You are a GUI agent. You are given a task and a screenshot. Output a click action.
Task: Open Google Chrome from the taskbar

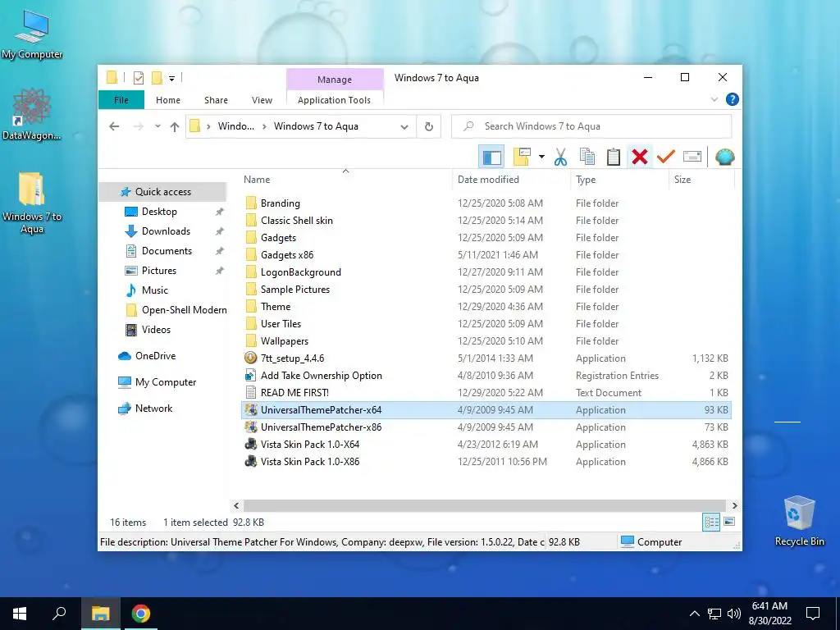[x=141, y=614]
